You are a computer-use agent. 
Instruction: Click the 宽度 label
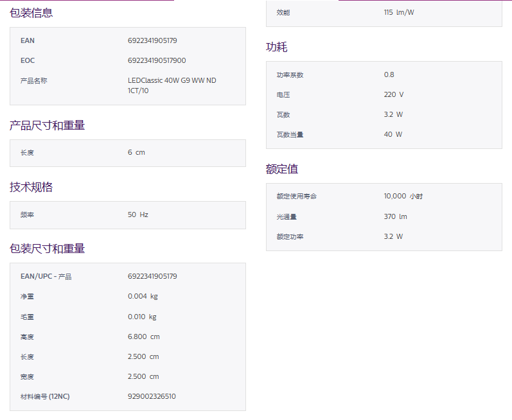27,376
